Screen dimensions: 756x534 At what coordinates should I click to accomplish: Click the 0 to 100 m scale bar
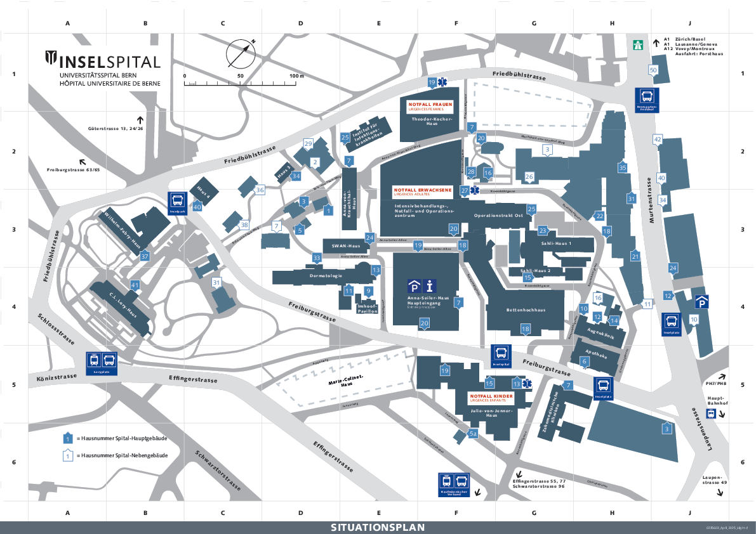pyautogui.click(x=244, y=80)
